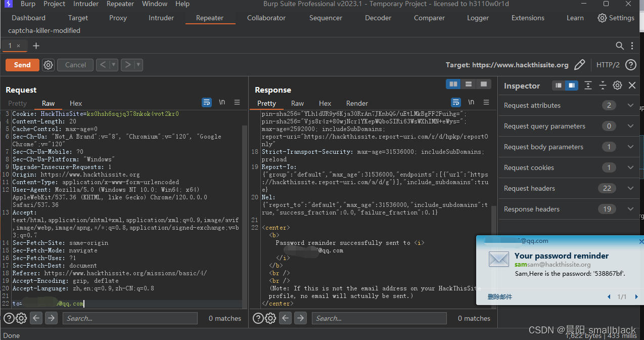
Task: Close the mail notification popup
Action: (641, 242)
